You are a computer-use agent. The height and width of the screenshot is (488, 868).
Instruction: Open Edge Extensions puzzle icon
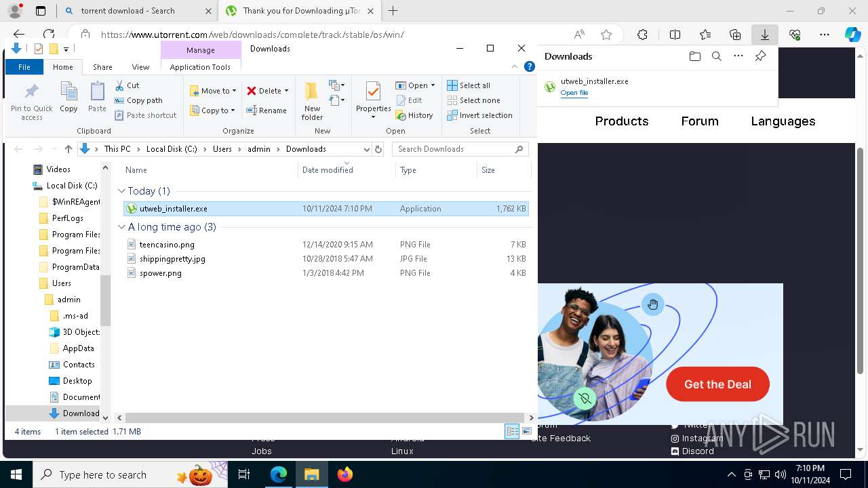(642, 35)
